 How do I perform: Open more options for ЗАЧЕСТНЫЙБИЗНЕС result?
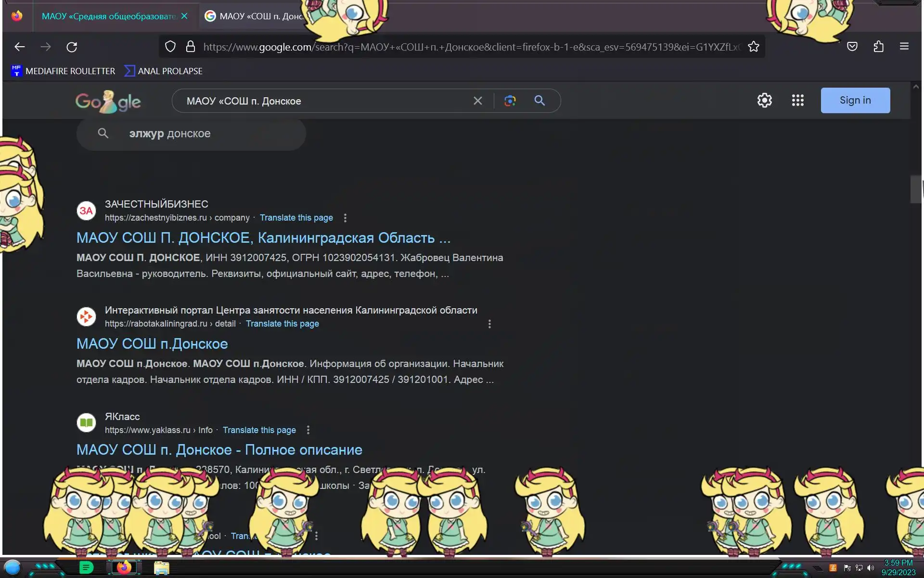coord(345,218)
